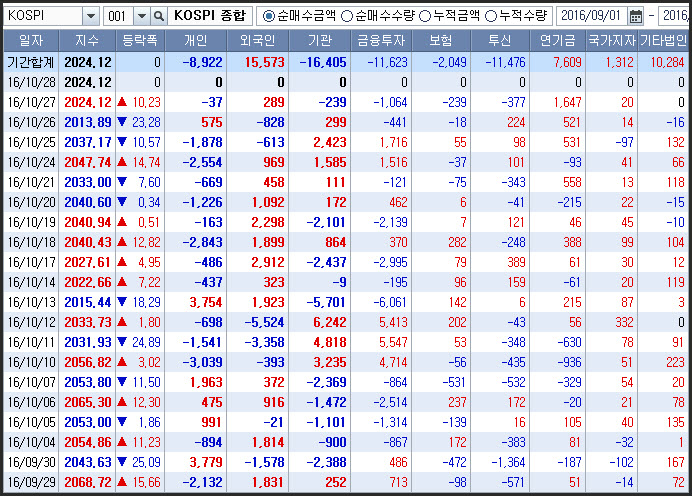Open the 001 index code dropdown
The image size is (692, 496).
pyautogui.click(x=142, y=16)
